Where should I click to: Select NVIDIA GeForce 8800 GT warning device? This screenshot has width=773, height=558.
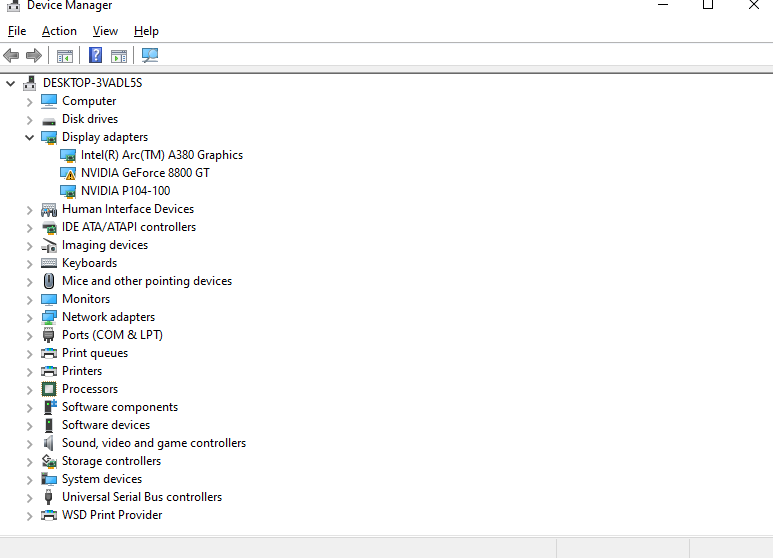click(145, 173)
